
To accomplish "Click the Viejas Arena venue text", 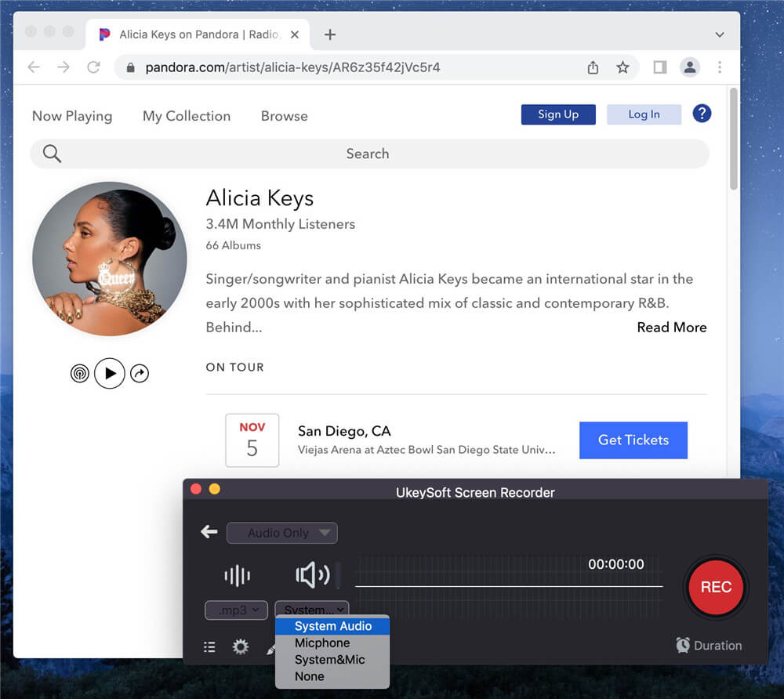I will [x=426, y=450].
